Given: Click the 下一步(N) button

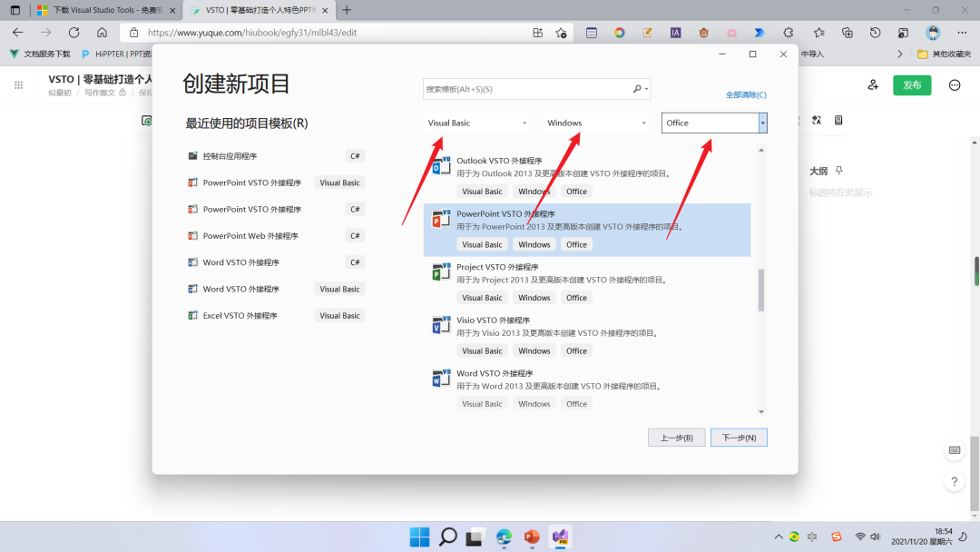Looking at the screenshot, I should tap(739, 437).
